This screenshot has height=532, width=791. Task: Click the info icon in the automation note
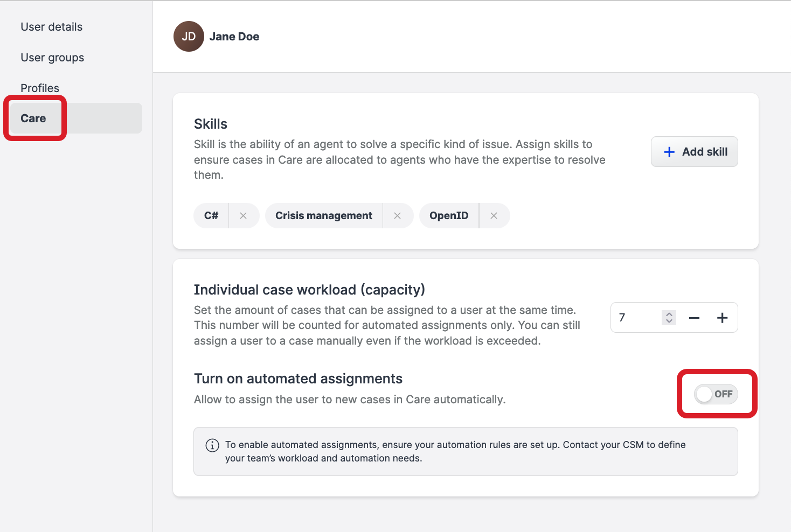coord(212,445)
